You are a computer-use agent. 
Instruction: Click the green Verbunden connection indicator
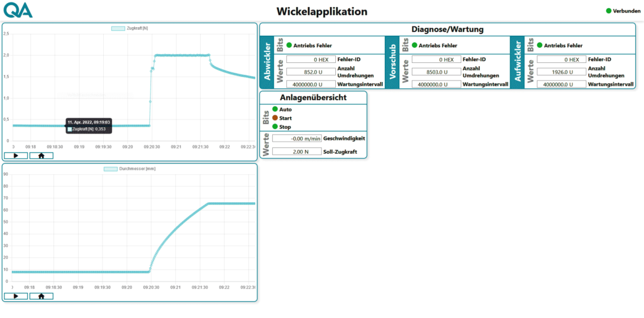point(609,11)
